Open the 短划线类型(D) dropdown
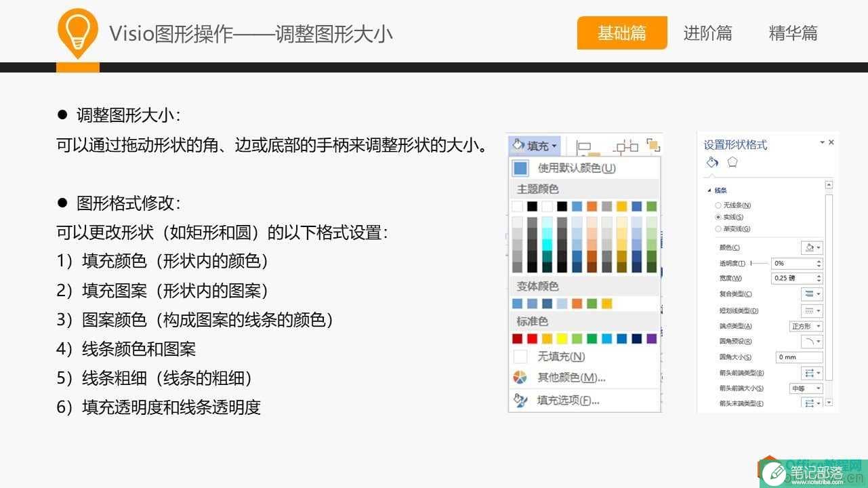The width and height of the screenshot is (868, 488). click(x=812, y=310)
